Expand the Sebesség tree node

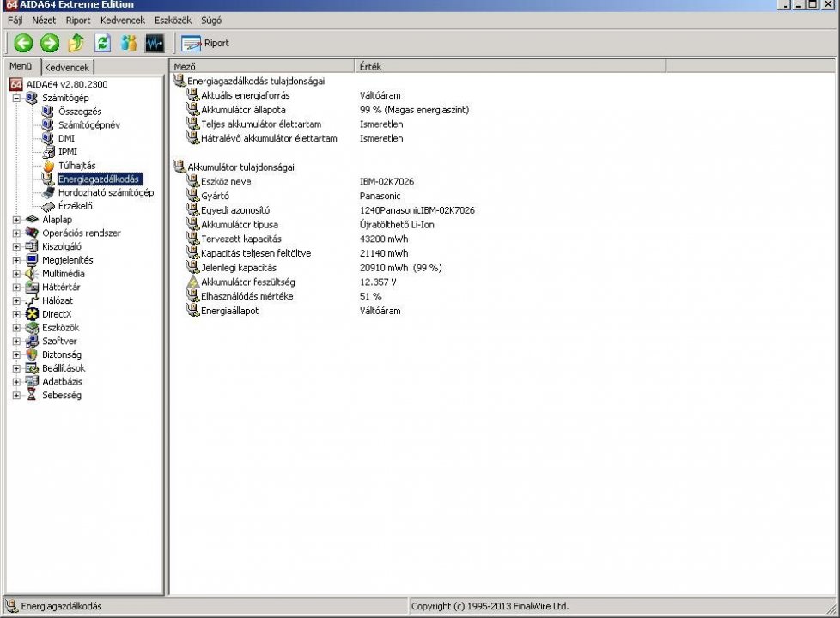(16, 395)
